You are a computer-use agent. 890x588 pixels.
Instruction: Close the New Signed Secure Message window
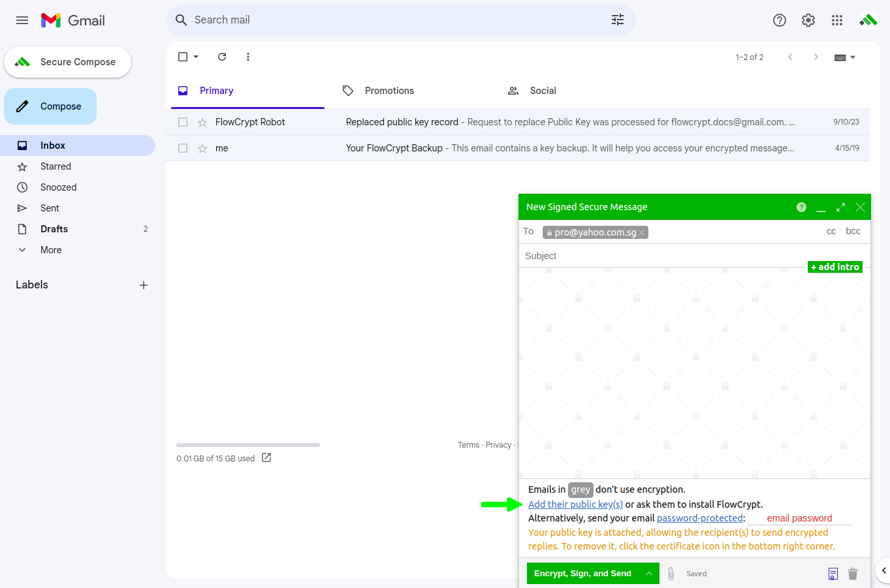tap(860, 207)
